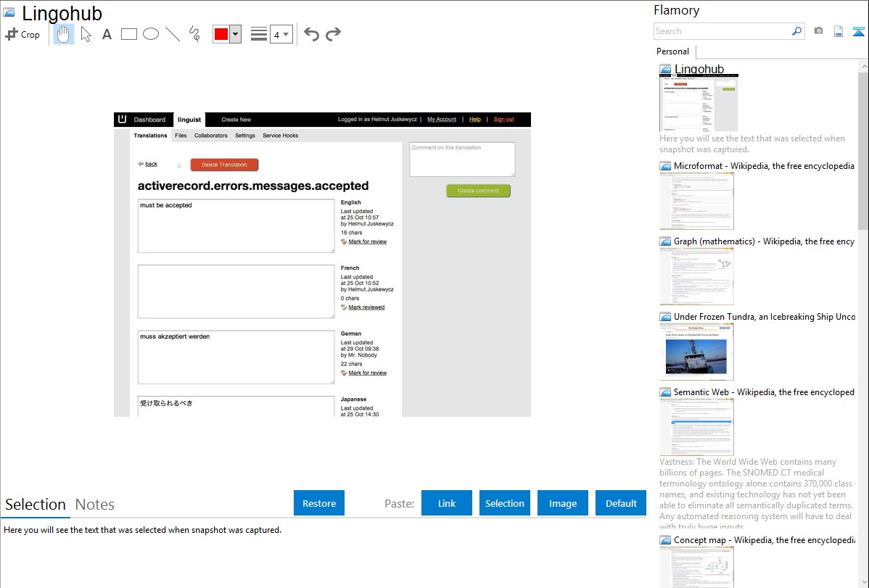
Task: Click the Link paste button
Action: (x=447, y=503)
